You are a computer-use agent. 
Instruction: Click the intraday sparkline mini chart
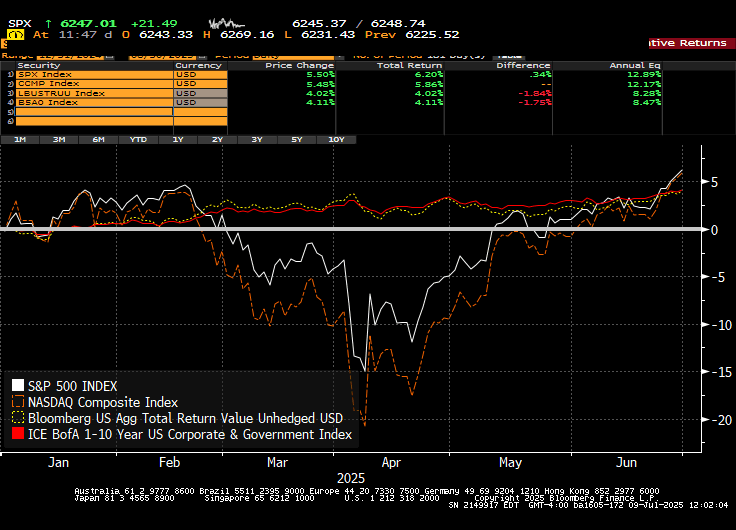point(227,23)
